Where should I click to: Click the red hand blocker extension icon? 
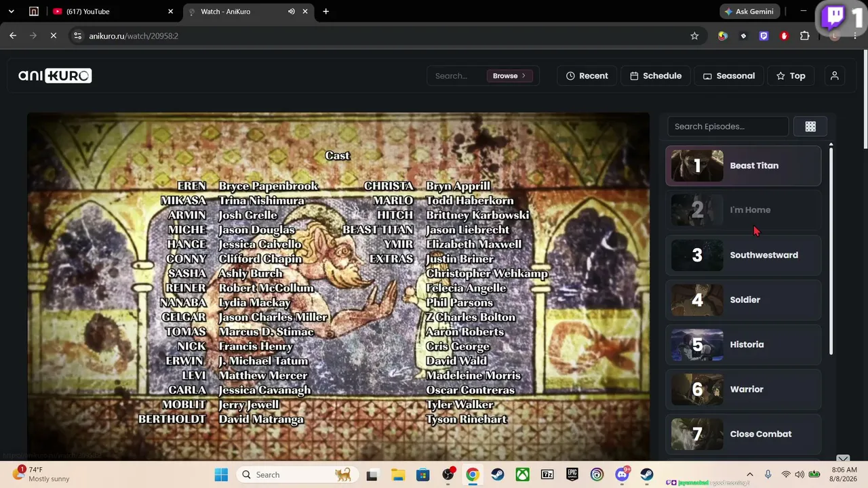pyautogui.click(x=785, y=36)
